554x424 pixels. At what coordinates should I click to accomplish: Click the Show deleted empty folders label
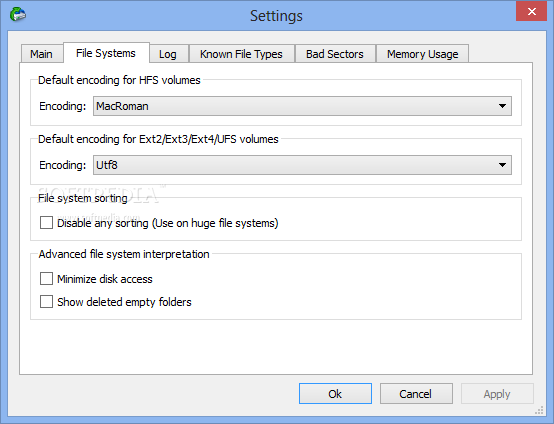[x=124, y=302]
